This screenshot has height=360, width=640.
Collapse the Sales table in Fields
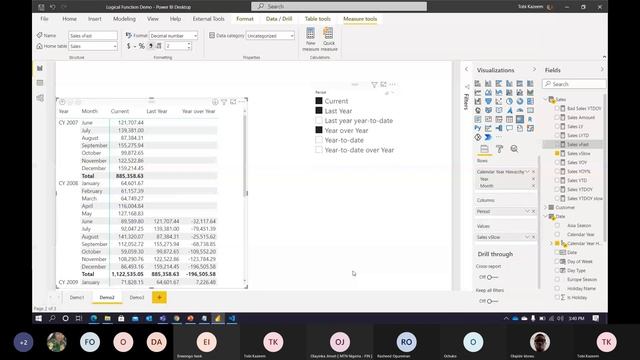coord(546,99)
